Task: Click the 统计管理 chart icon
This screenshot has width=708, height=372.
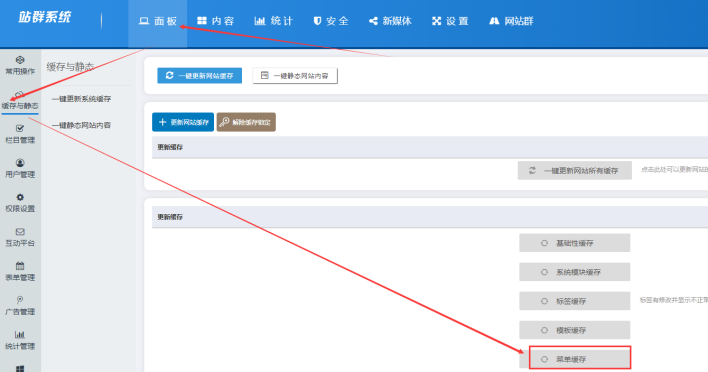Action: (20, 335)
